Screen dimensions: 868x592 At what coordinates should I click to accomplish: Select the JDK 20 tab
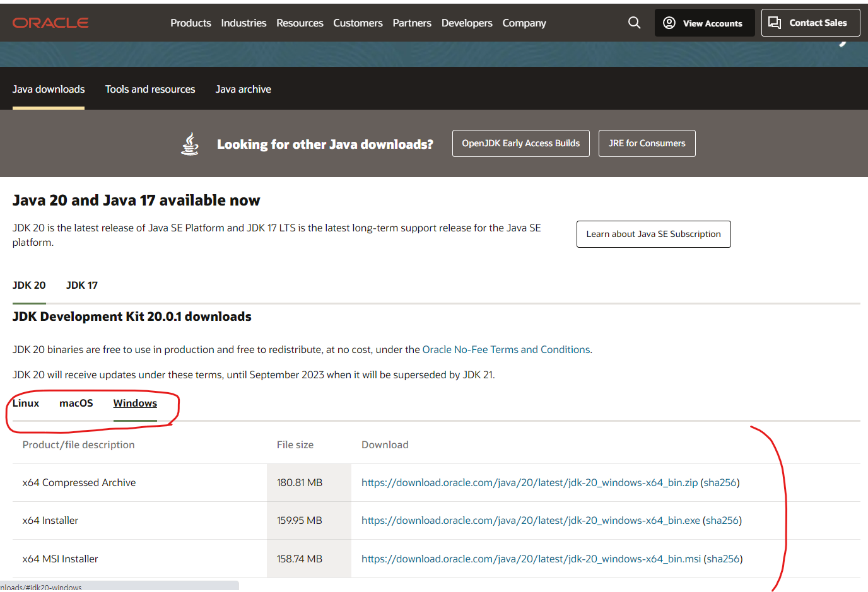pyautogui.click(x=29, y=285)
